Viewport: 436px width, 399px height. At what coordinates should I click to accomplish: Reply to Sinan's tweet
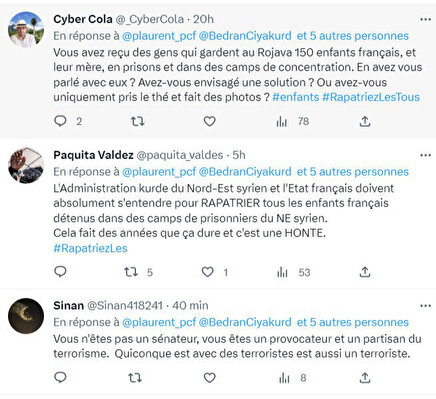(x=60, y=377)
